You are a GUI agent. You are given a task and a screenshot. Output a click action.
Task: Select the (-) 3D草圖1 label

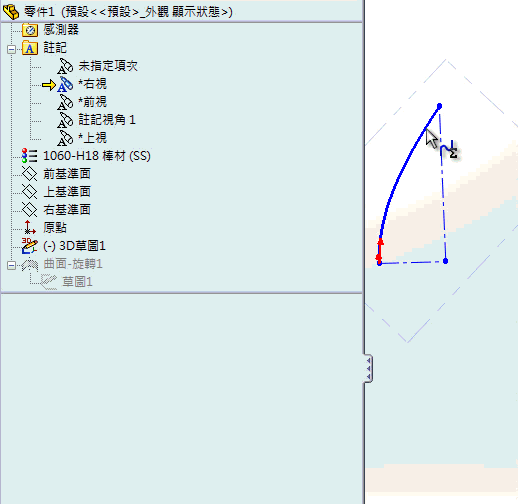[x=74, y=246]
